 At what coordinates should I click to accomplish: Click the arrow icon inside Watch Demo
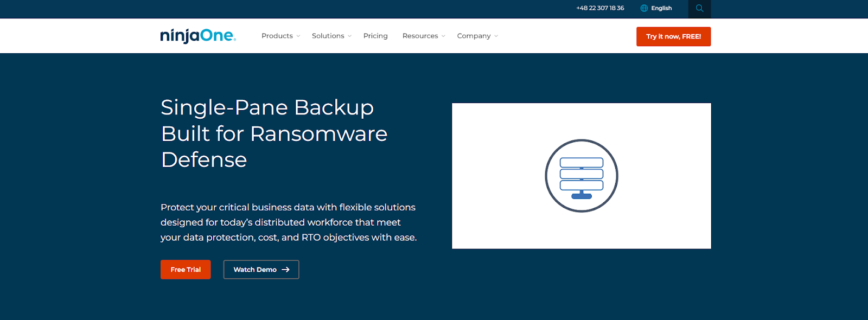285,270
